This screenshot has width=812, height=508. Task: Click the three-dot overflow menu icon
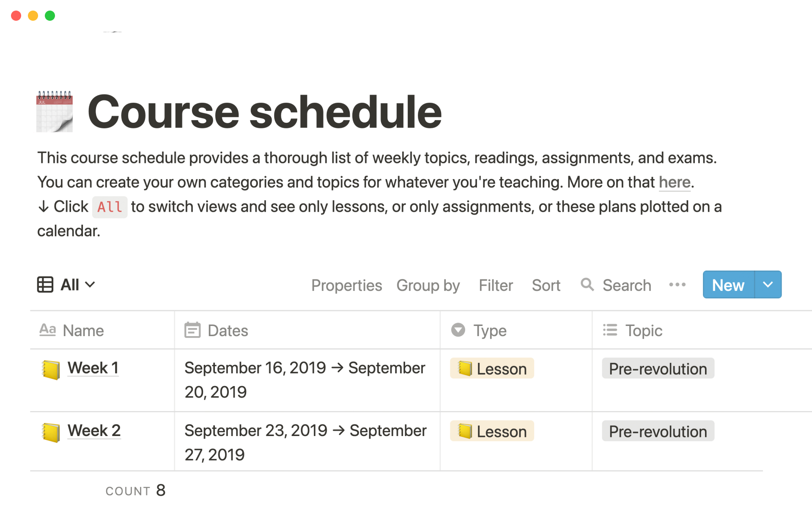(677, 285)
